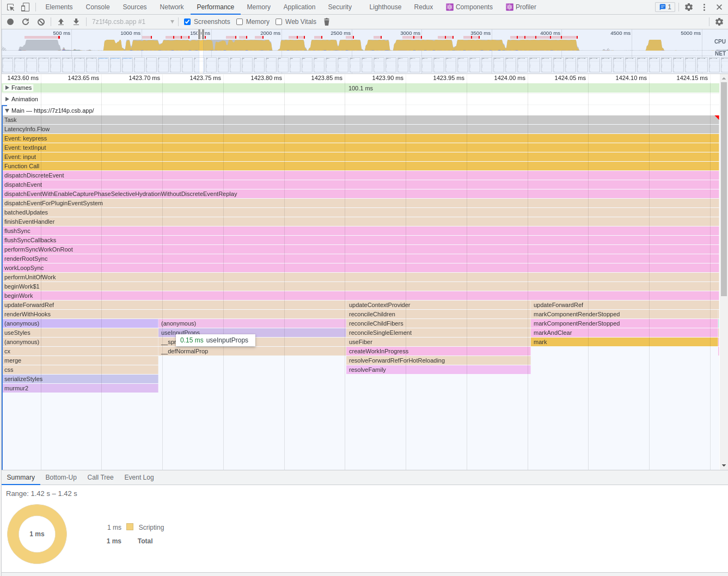Expand the Frames track
Image resolution: width=728 pixels, height=576 pixels.
coord(8,88)
